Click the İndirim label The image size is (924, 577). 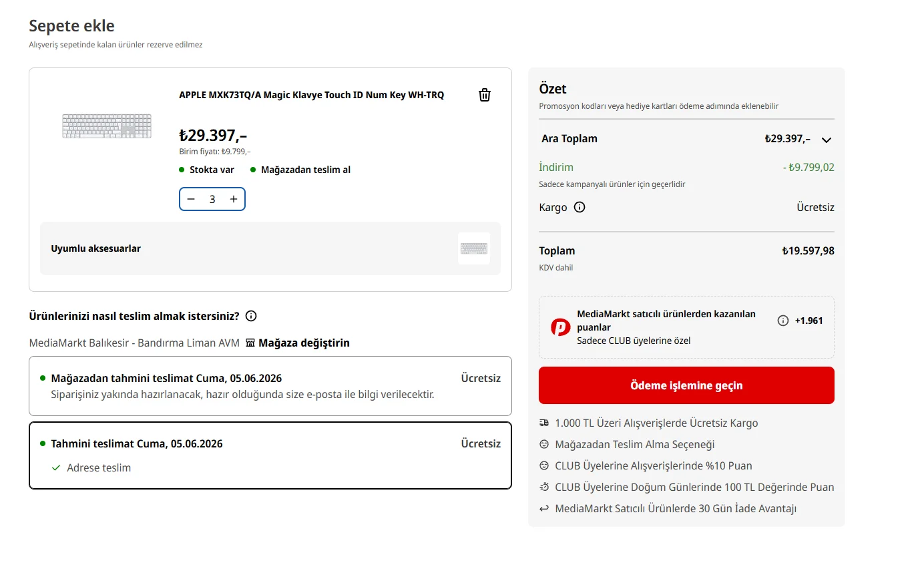[556, 167]
